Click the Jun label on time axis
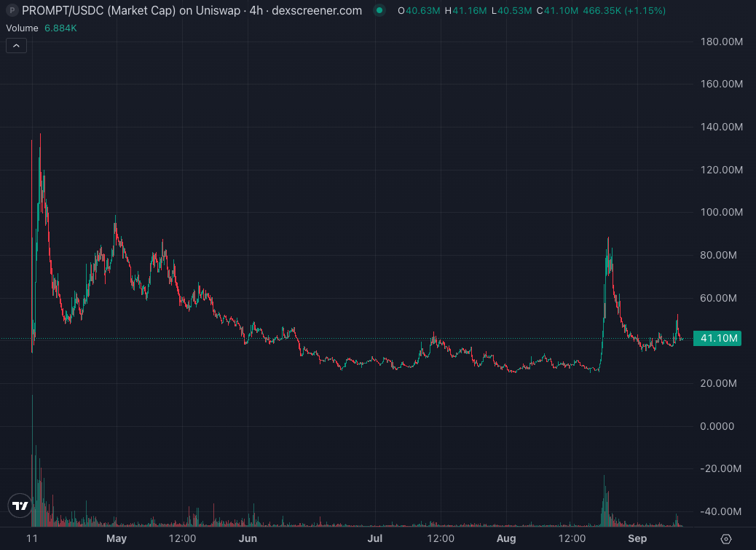Screen dimensions: 756x550 248,538
